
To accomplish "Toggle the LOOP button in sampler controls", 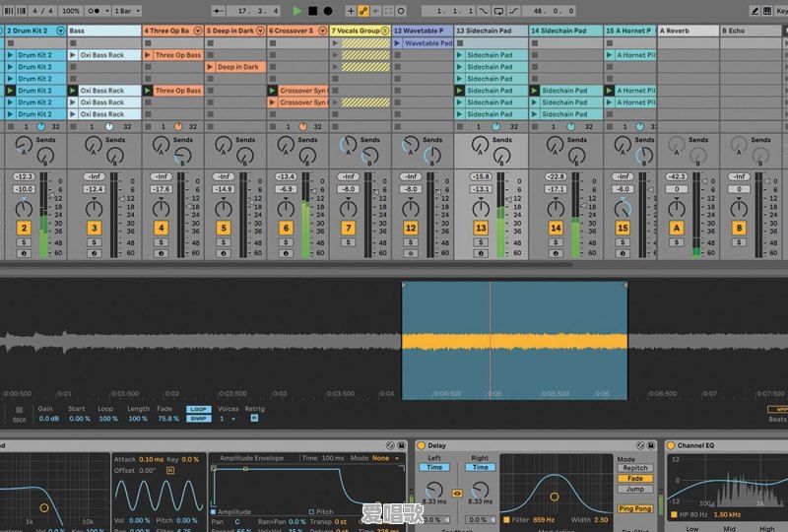I will pos(199,409).
